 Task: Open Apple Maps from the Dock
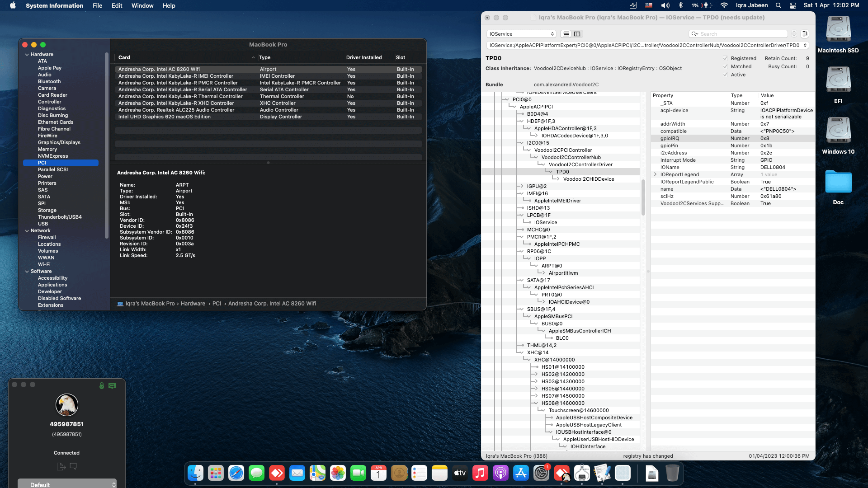click(x=318, y=473)
